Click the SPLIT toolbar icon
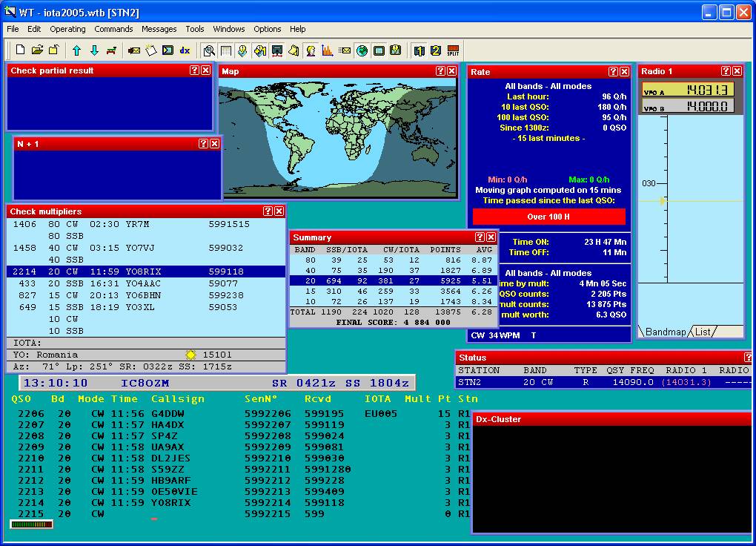Image resolution: width=756 pixels, height=546 pixels. [453, 50]
